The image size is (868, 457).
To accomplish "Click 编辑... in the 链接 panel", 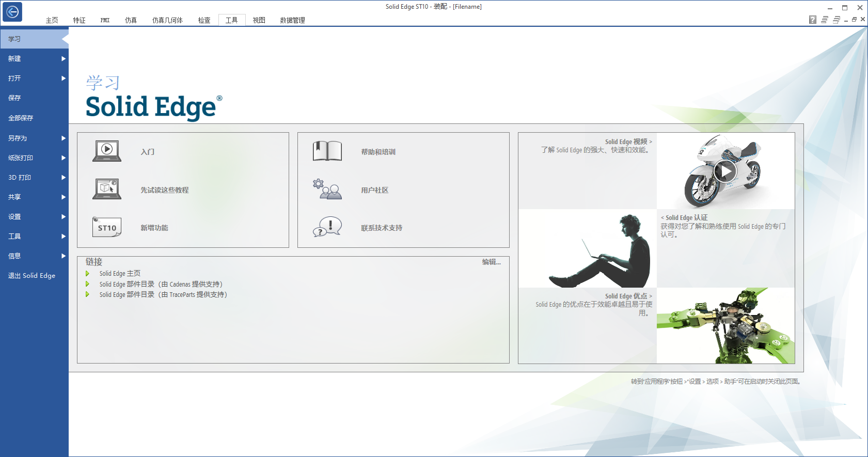I will (492, 262).
